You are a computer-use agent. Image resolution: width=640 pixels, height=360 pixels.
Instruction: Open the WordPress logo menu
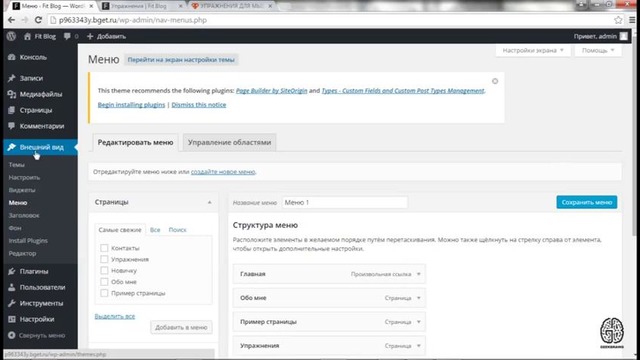(11, 36)
